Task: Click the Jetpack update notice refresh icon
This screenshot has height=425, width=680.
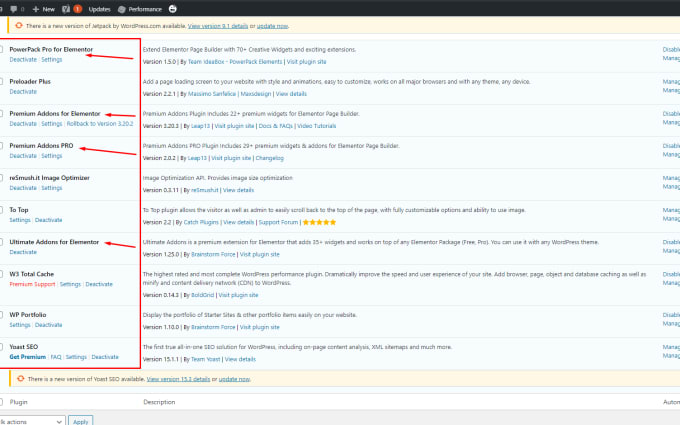Action: 19,26
